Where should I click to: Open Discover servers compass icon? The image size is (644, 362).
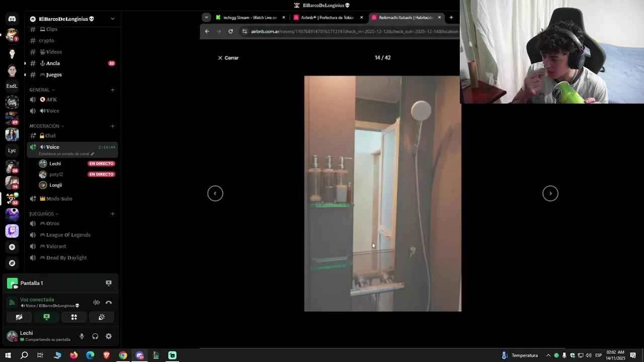click(x=12, y=263)
